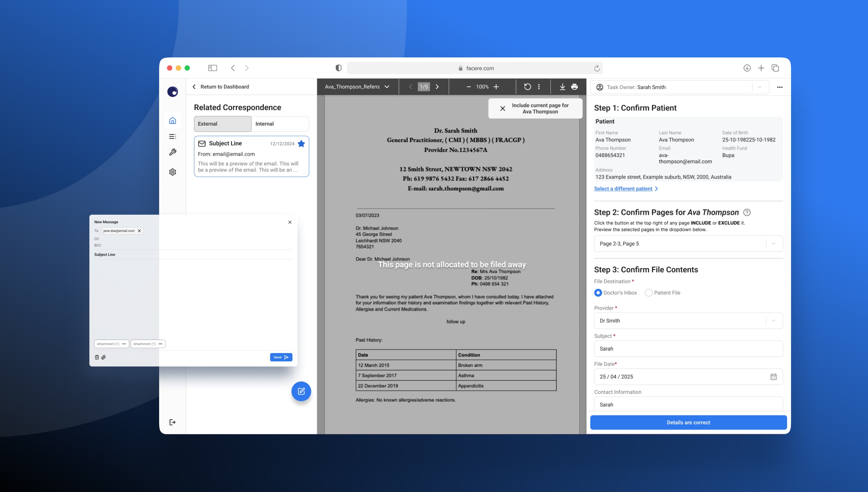Click the blue compose message button

click(301, 391)
